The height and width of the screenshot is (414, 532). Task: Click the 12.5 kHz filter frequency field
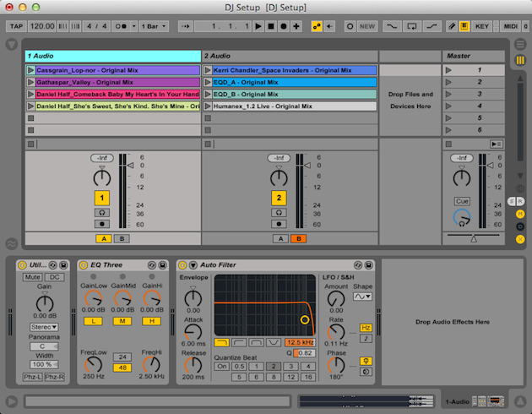[301, 342]
